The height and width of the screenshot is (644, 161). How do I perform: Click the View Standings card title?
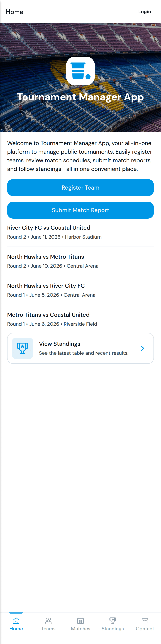tap(60, 344)
